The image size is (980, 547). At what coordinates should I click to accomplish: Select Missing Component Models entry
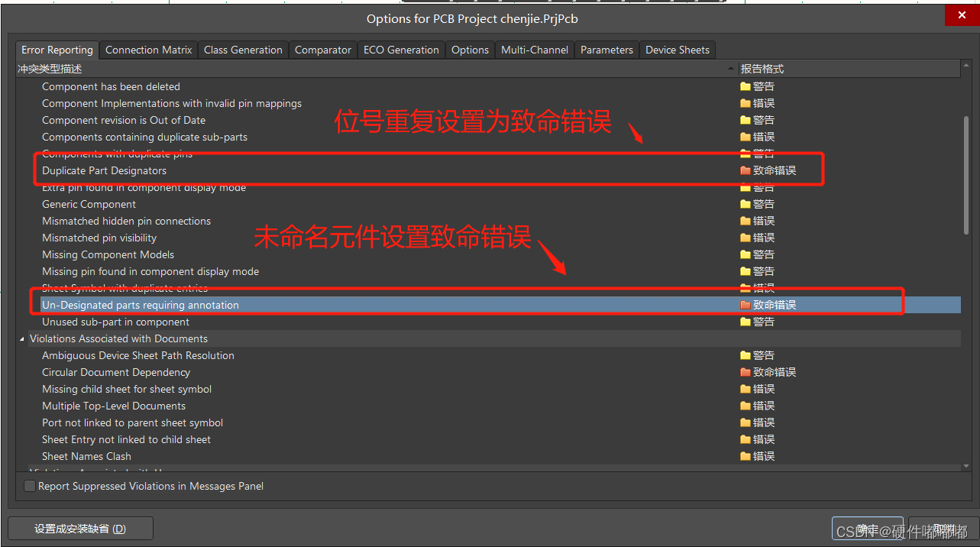[108, 254]
